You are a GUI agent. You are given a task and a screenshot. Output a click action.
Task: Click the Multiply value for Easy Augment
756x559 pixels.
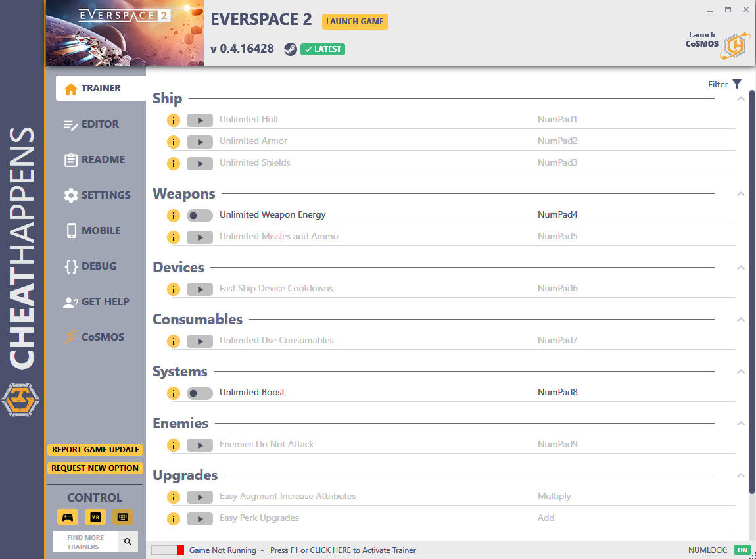tap(554, 497)
